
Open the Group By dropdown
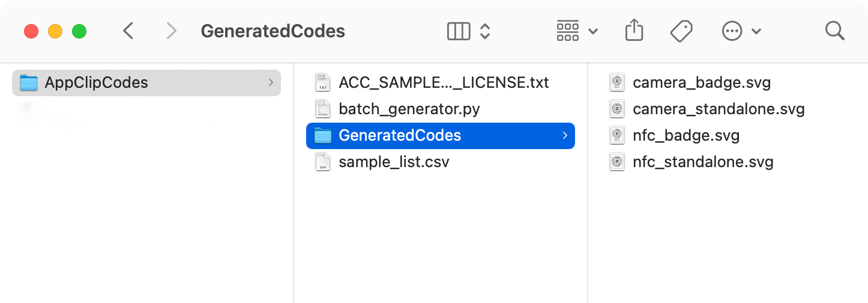click(576, 31)
